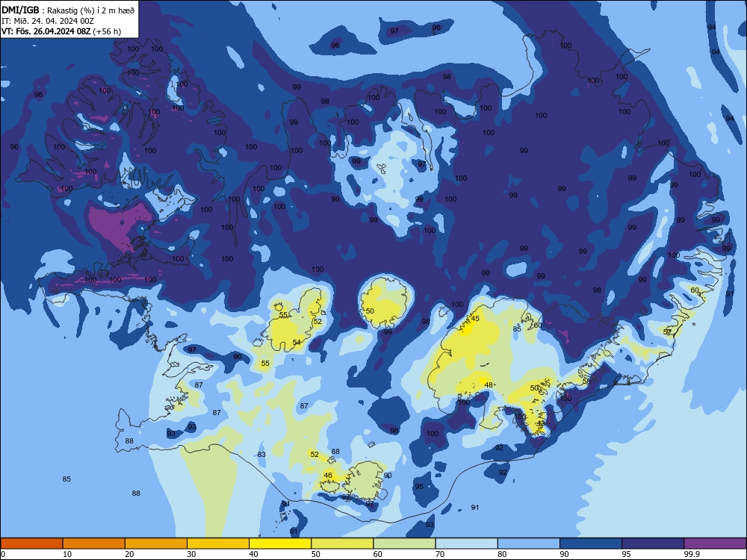Click the bright yellow 40–50 legend swatch
This screenshot has width=747, height=560.
[280, 544]
